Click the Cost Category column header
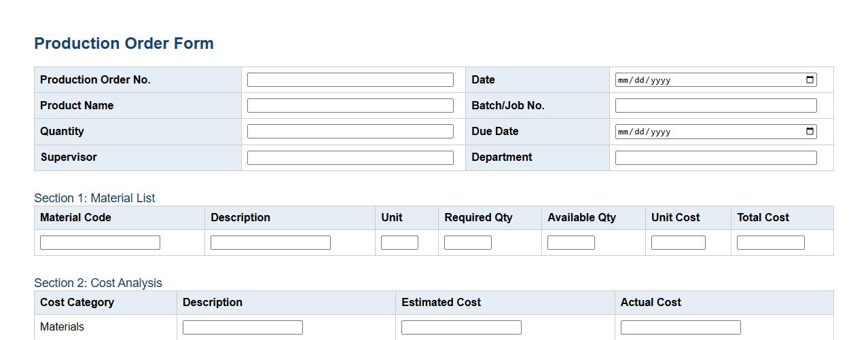 pos(105,303)
